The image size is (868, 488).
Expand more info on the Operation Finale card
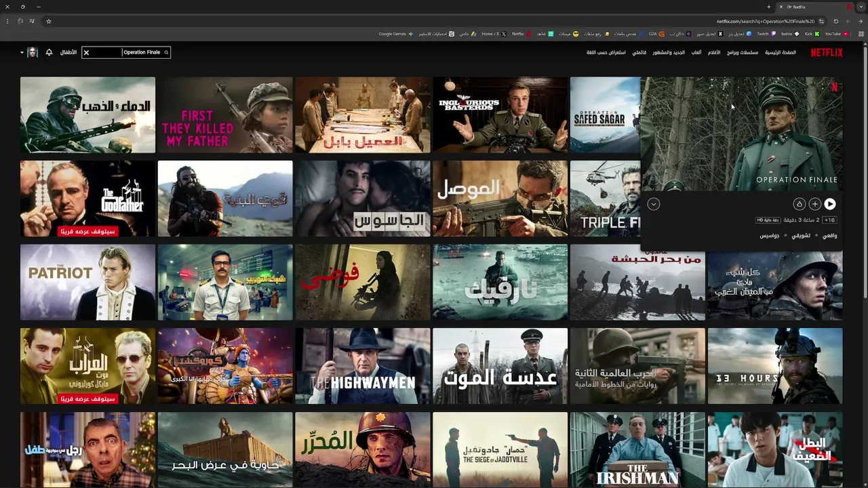coord(654,204)
